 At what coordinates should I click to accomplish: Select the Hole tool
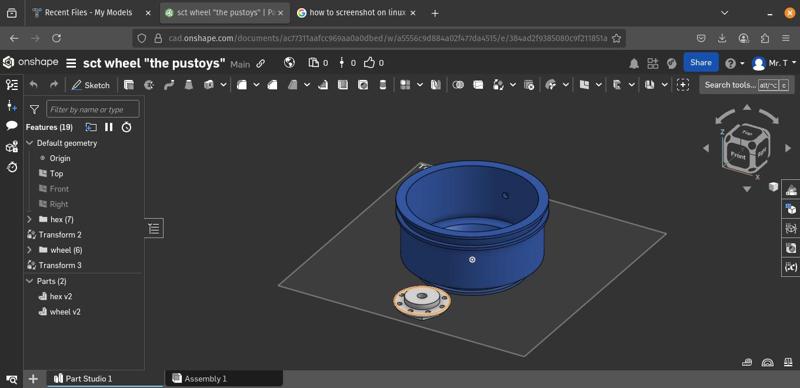363,85
